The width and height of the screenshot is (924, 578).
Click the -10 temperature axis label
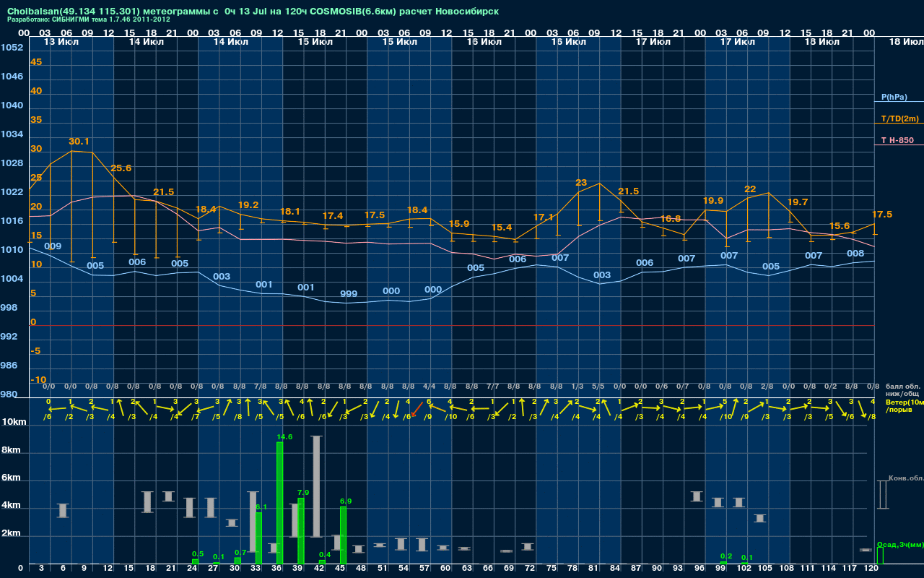pos(38,380)
